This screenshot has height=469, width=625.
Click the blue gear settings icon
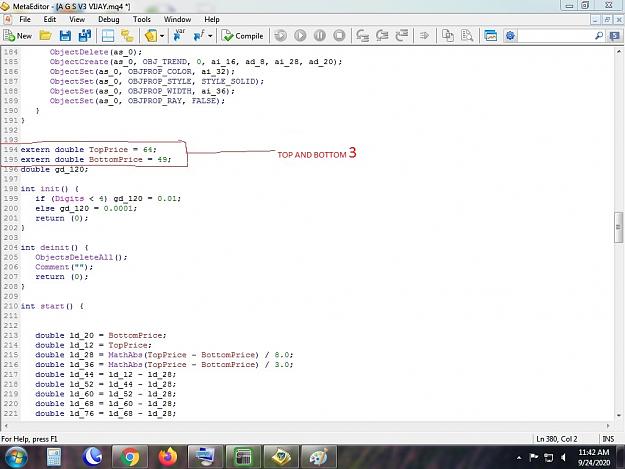(x=510, y=36)
